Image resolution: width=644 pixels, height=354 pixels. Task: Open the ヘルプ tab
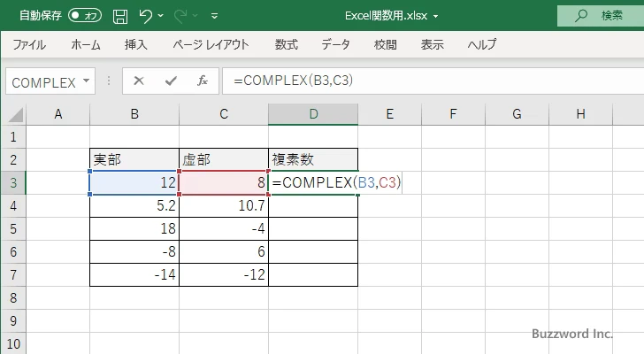tap(482, 44)
